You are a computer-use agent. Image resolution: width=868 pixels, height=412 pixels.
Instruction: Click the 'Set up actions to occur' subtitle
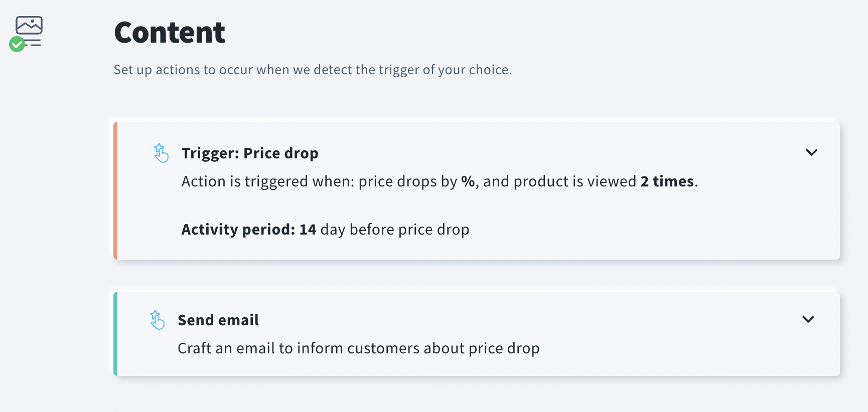pyautogui.click(x=313, y=70)
